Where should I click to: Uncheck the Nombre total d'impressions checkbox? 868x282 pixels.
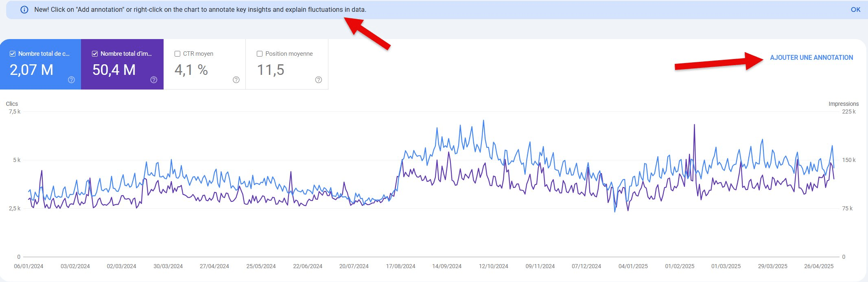pyautogui.click(x=95, y=54)
